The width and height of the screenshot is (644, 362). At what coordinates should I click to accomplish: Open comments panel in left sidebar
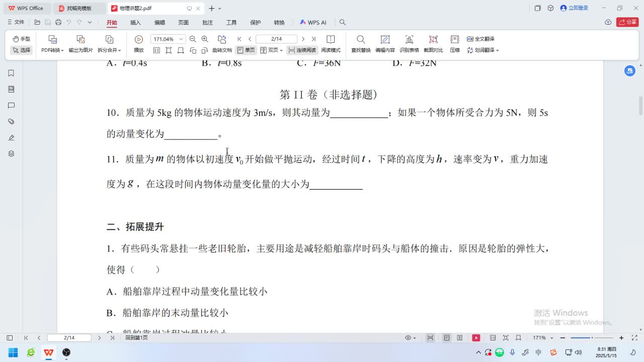pos(11,106)
